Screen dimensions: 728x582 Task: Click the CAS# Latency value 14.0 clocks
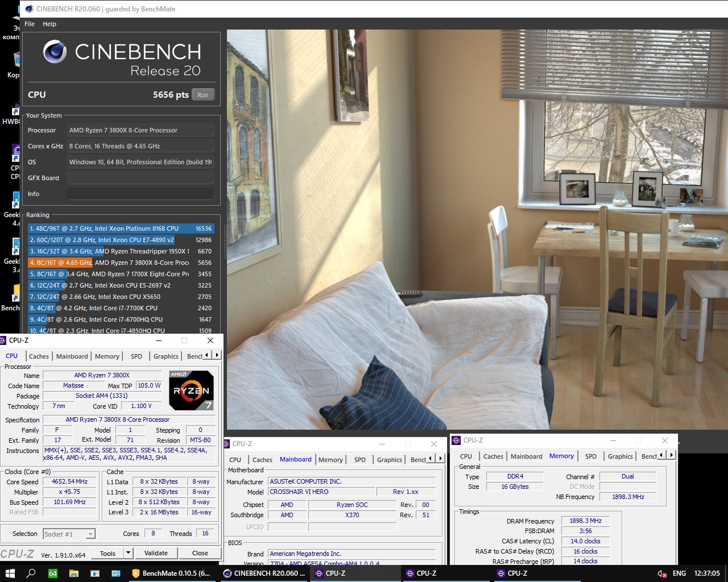(585, 541)
